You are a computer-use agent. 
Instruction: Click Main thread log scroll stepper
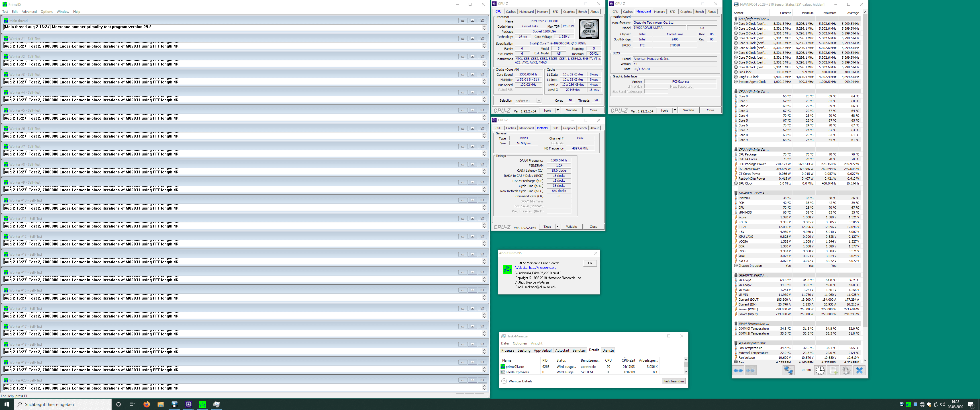tap(484, 28)
